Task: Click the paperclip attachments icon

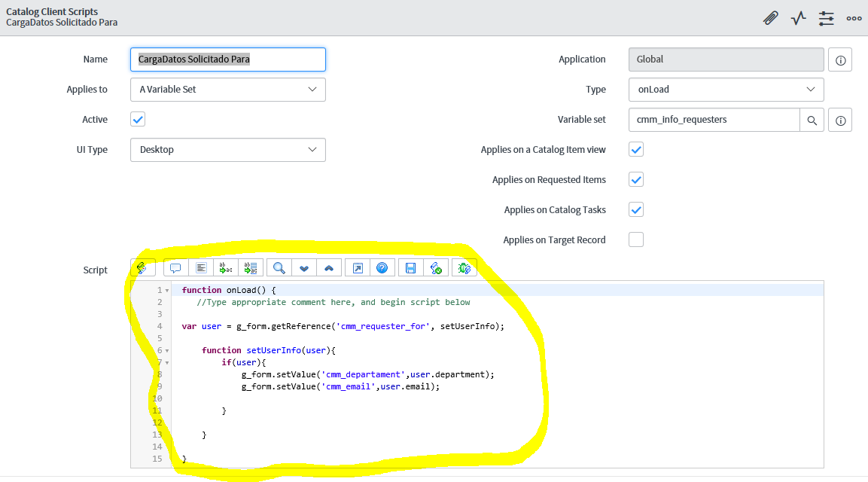Action: [x=770, y=18]
